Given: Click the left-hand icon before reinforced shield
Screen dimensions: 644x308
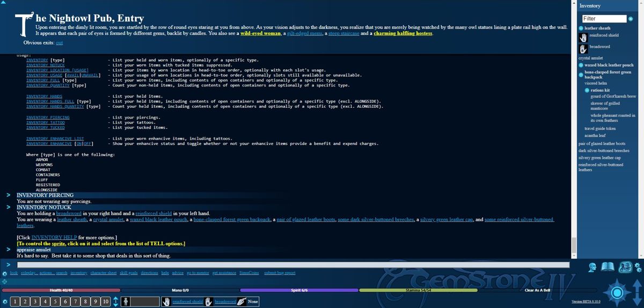Looking at the screenshot, I should coord(166,302).
